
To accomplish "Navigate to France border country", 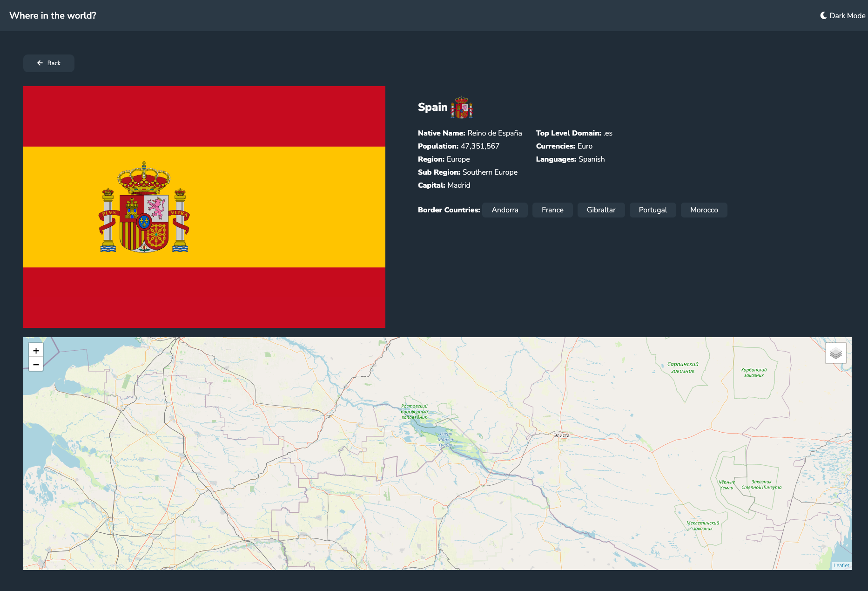I will (x=552, y=210).
